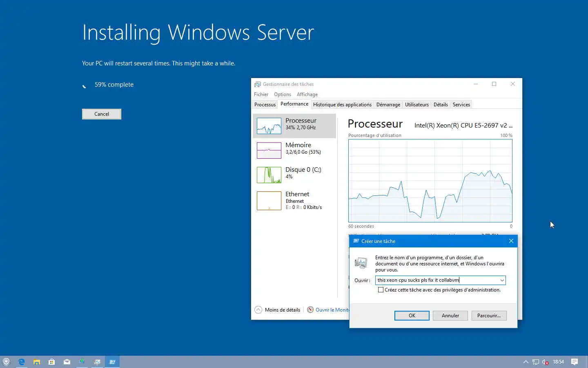
Task: Open the Fichier menu
Action: click(x=261, y=94)
